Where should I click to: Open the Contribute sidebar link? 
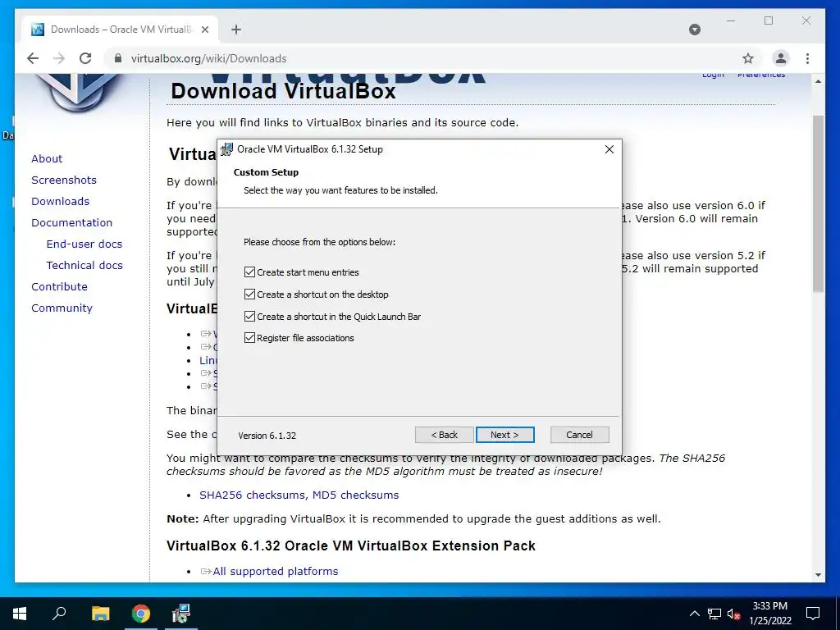pos(59,286)
